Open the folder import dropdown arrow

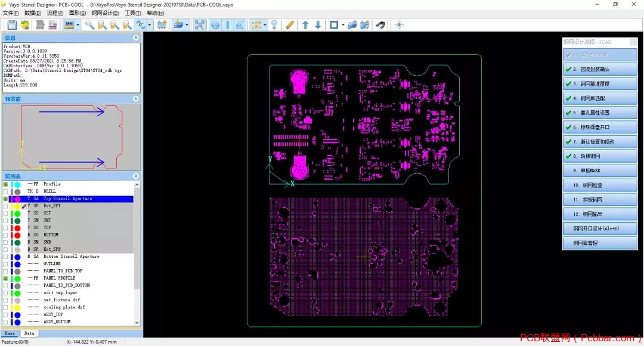(187, 25)
